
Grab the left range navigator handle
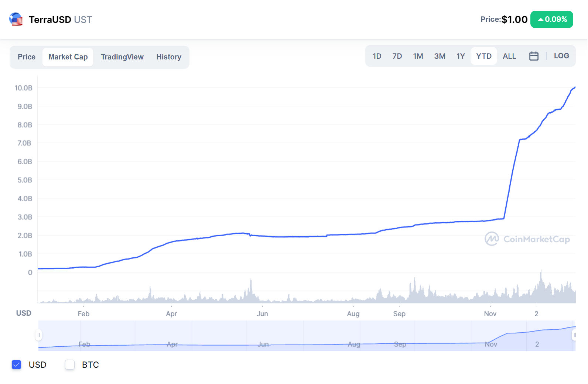(38, 335)
